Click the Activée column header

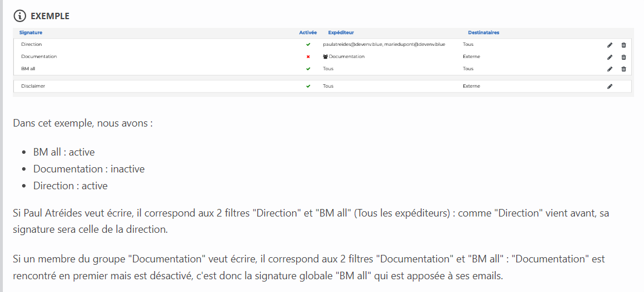coord(308,33)
